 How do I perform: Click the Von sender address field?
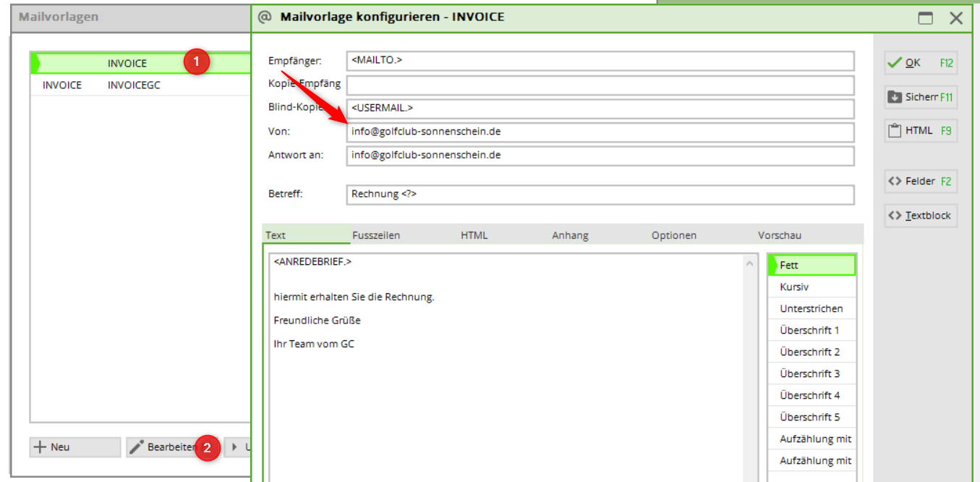click(x=600, y=132)
